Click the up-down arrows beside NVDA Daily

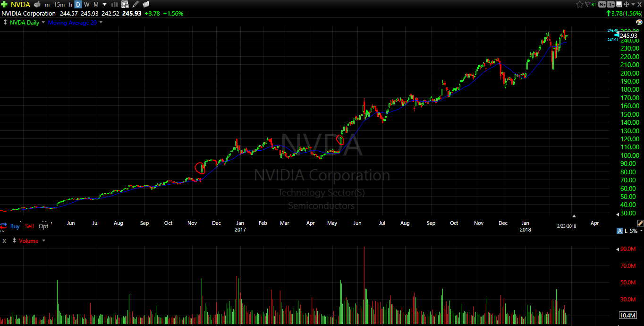tap(5, 23)
